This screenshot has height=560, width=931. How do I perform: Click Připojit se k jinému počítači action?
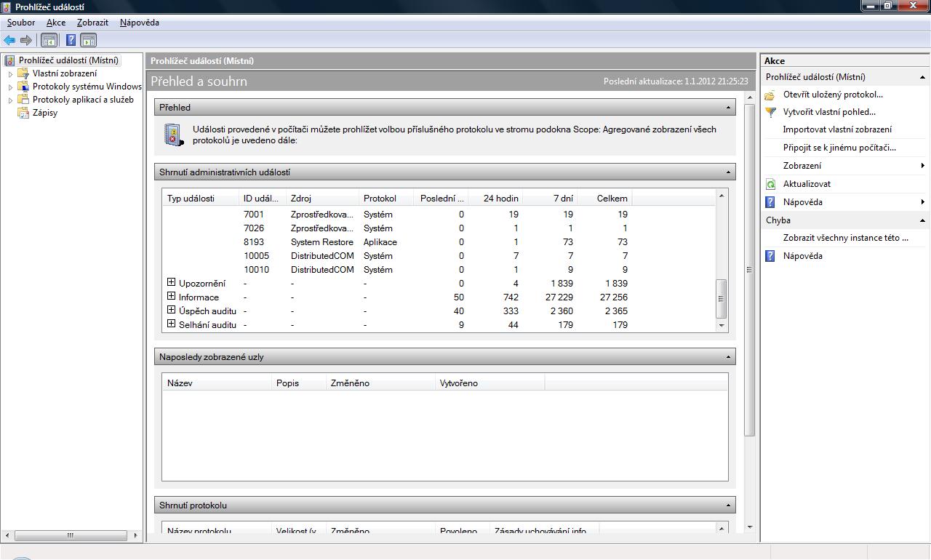839,148
